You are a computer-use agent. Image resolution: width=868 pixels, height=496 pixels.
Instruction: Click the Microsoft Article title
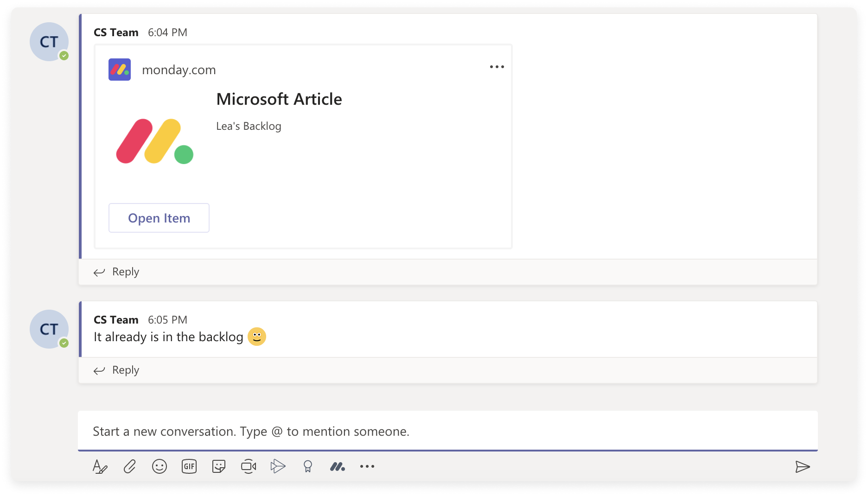click(279, 99)
